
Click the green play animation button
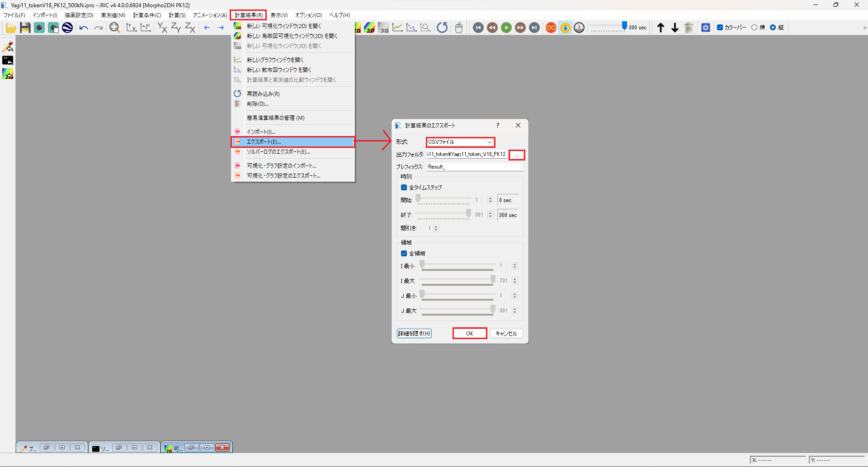[506, 28]
